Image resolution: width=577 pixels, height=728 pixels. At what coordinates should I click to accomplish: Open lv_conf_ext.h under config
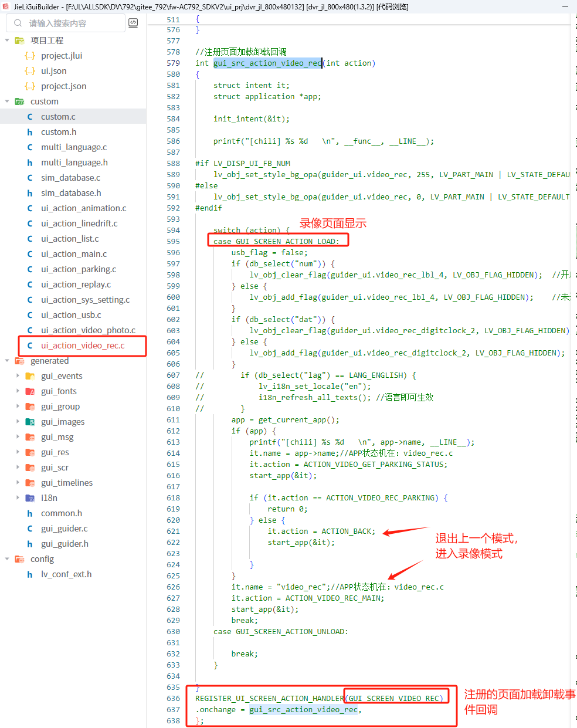66,574
